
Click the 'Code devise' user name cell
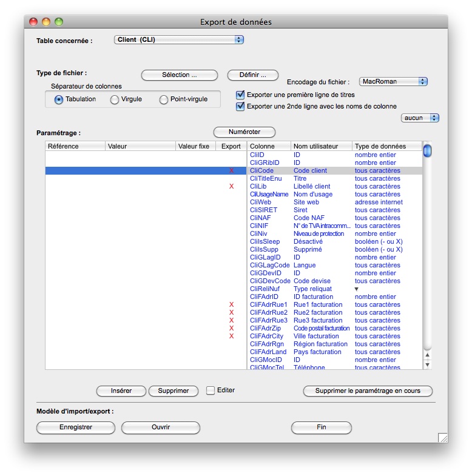pyautogui.click(x=312, y=281)
